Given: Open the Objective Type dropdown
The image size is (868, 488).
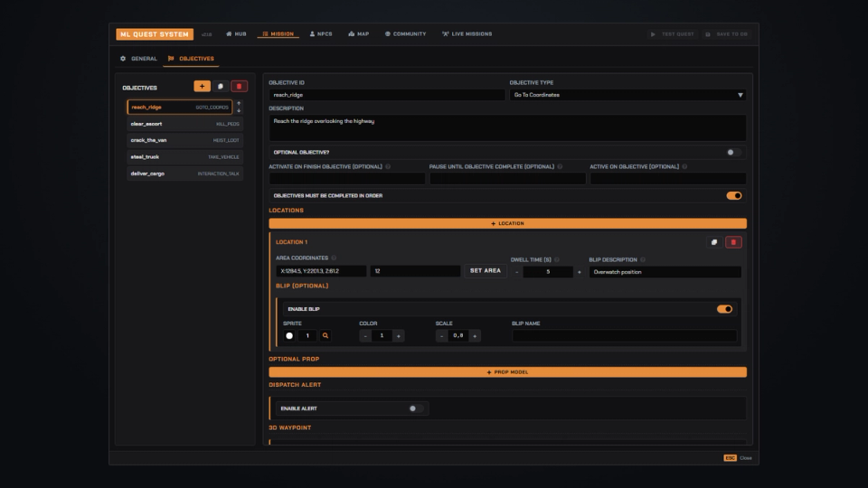Looking at the screenshot, I should (x=627, y=95).
